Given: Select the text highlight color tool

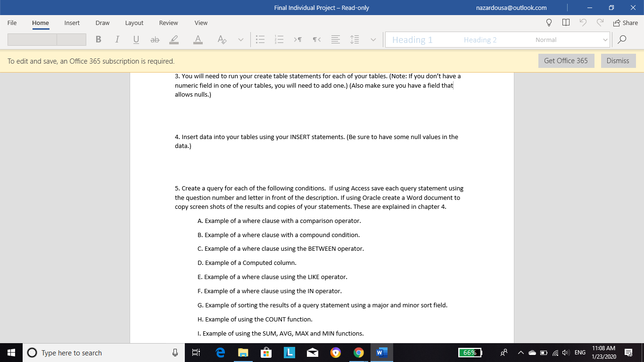Looking at the screenshot, I should [173, 40].
